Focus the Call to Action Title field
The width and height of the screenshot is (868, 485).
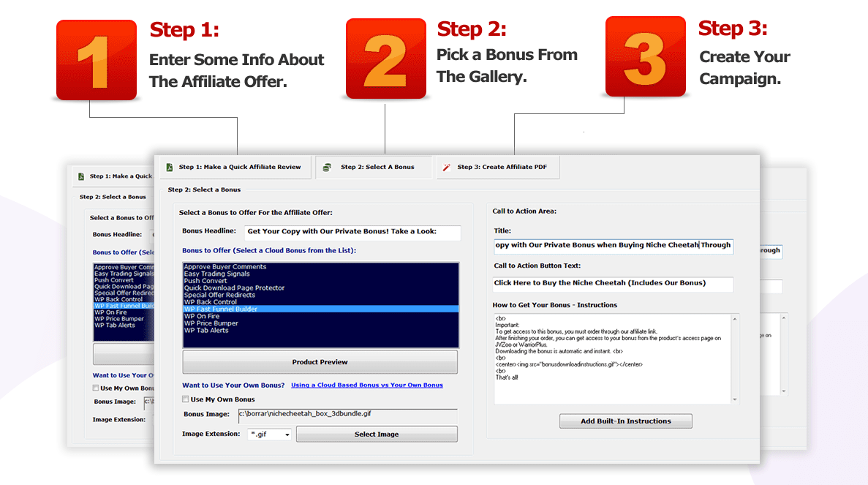click(614, 246)
